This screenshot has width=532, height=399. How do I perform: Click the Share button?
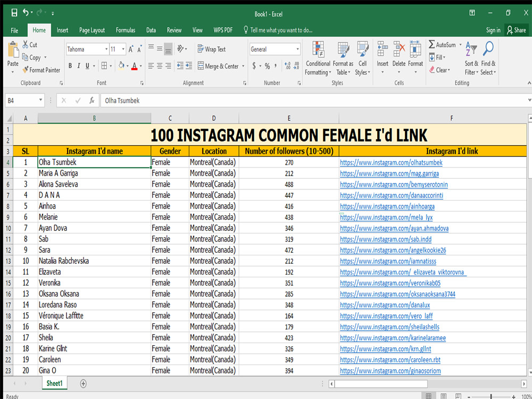coord(516,30)
